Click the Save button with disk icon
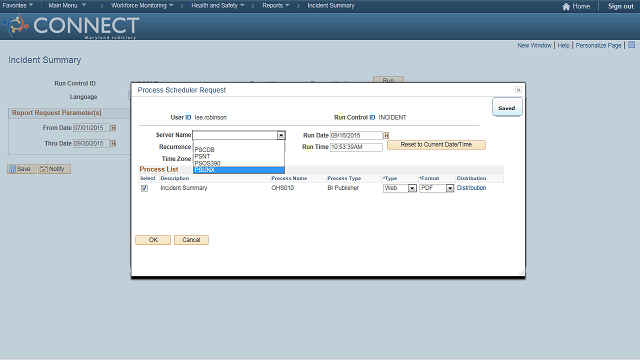The height and width of the screenshot is (360, 640). (x=22, y=169)
